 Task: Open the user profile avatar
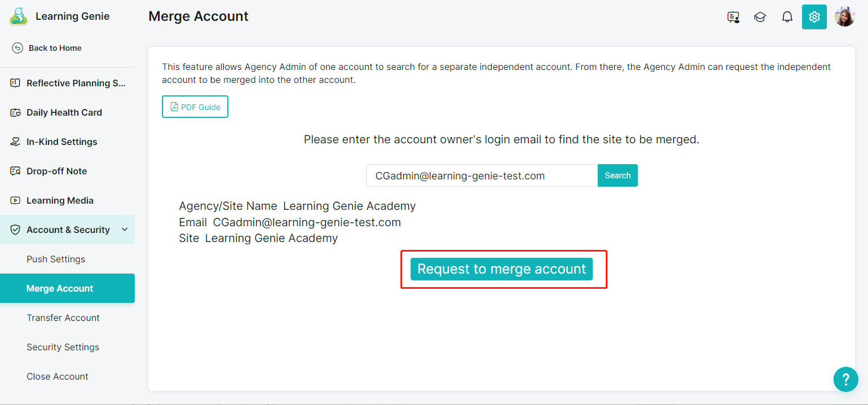pyautogui.click(x=845, y=17)
